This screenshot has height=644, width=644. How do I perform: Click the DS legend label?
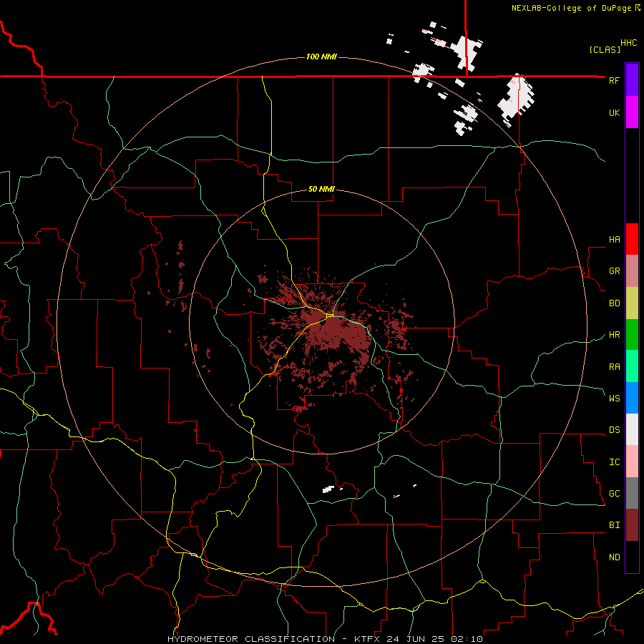coord(614,429)
